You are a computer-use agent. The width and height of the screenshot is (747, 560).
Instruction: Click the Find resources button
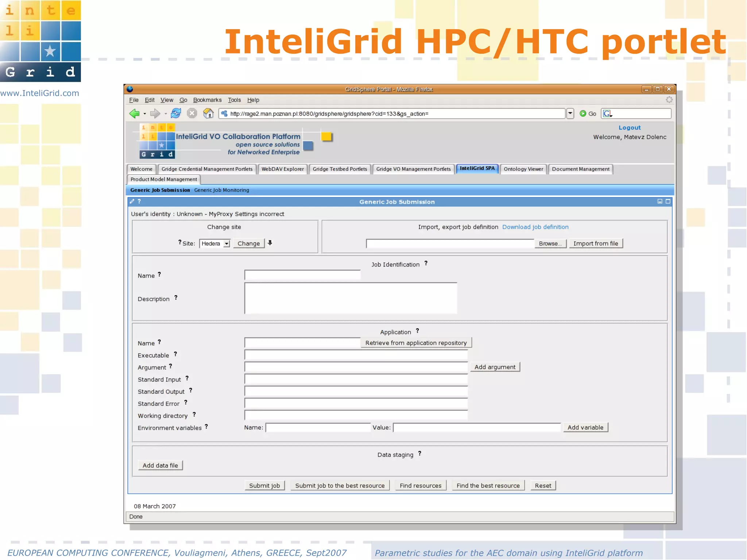(x=421, y=486)
